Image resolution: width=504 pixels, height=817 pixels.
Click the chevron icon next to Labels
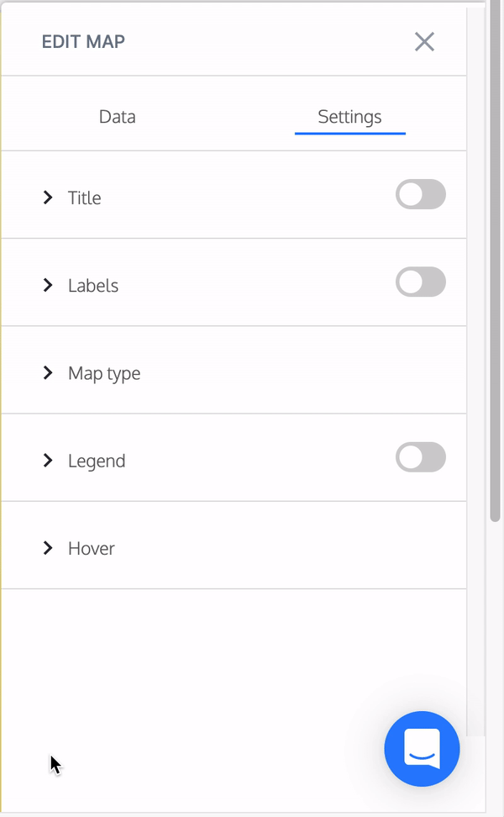pyautogui.click(x=48, y=285)
